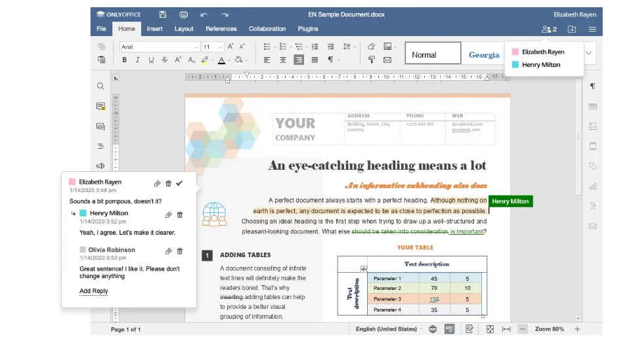Open chart settings in right sidebar

593,186
